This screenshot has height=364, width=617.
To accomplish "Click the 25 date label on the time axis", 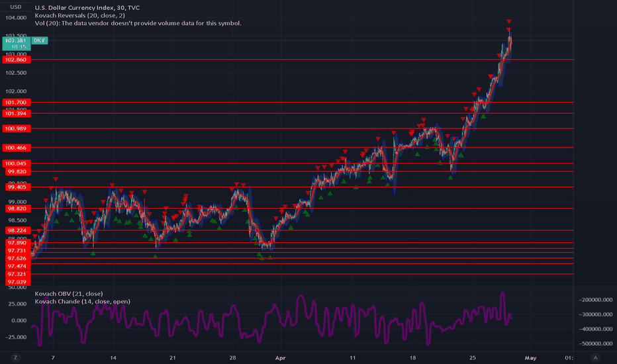I will click(x=472, y=357).
